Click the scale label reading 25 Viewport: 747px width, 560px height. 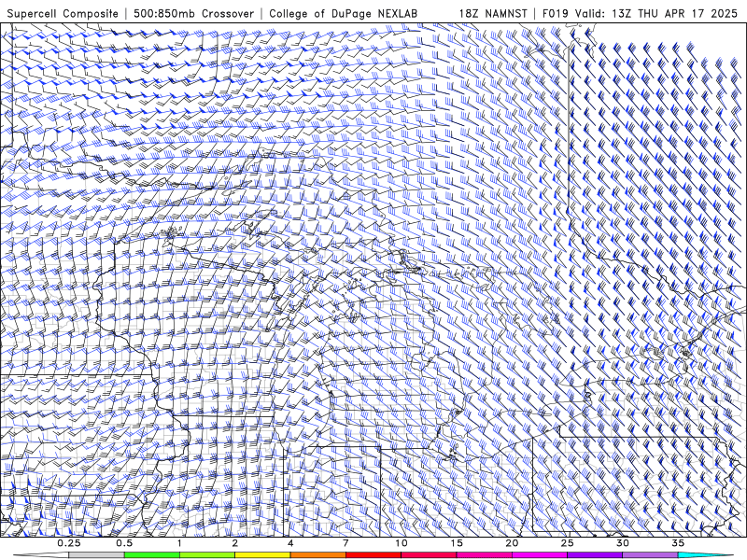point(567,543)
